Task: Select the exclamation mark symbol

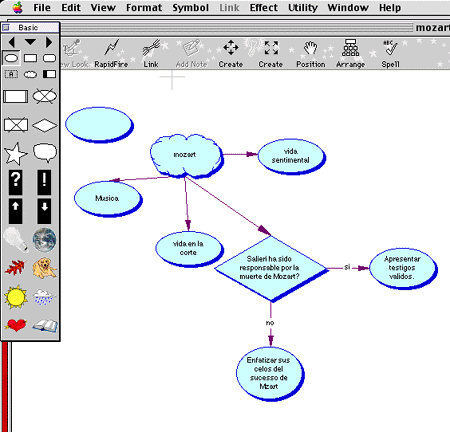Action: coord(44,182)
